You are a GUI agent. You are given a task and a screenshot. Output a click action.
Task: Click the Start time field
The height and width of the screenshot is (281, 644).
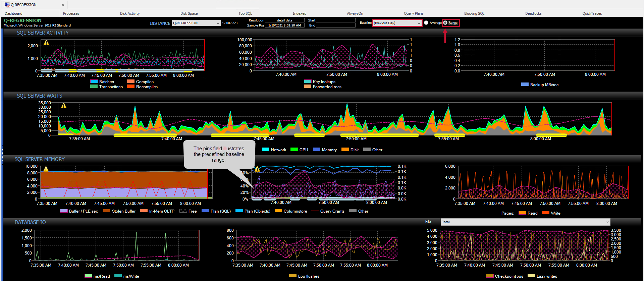[x=336, y=20]
